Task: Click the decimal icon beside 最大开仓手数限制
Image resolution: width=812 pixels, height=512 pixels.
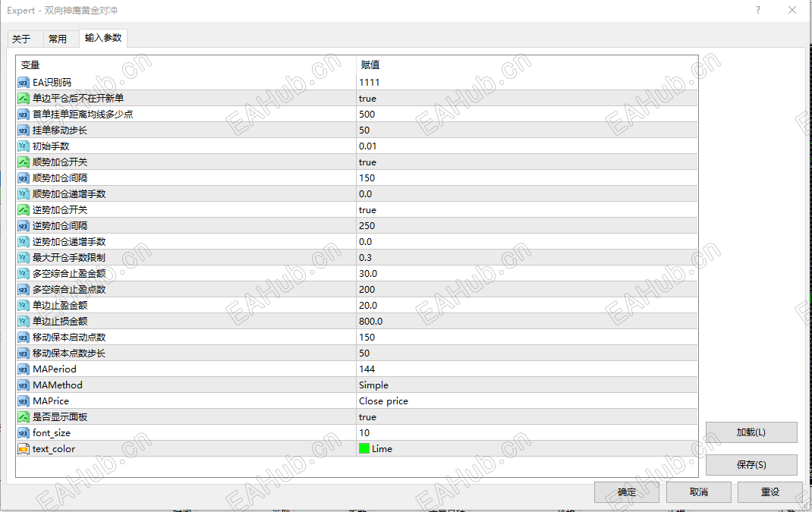Action: 23,257
